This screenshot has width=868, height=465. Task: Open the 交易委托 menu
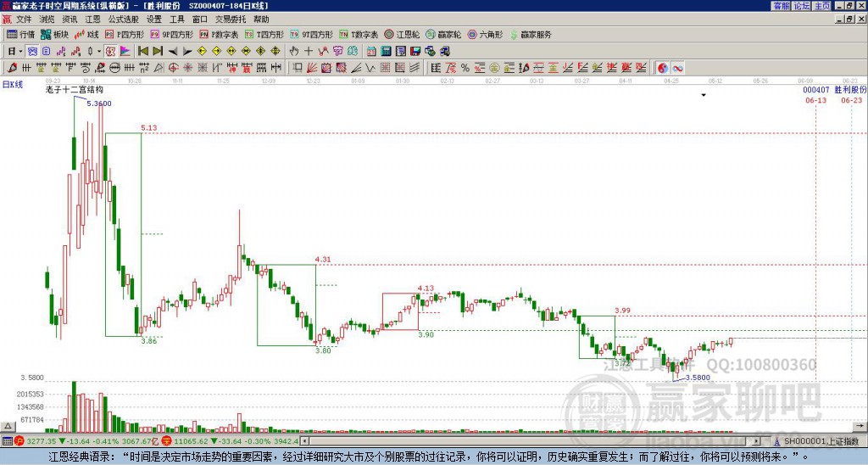pyautogui.click(x=231, y=20)
